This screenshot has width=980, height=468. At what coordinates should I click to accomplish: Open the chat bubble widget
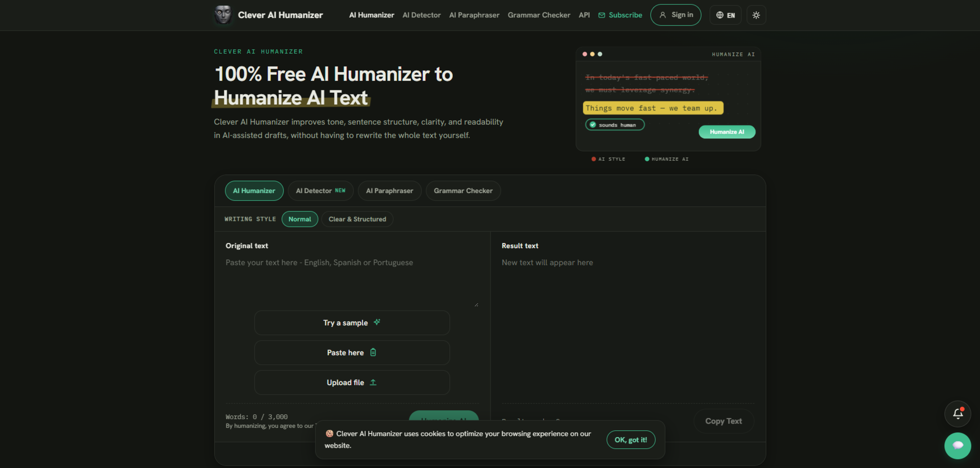958,446
